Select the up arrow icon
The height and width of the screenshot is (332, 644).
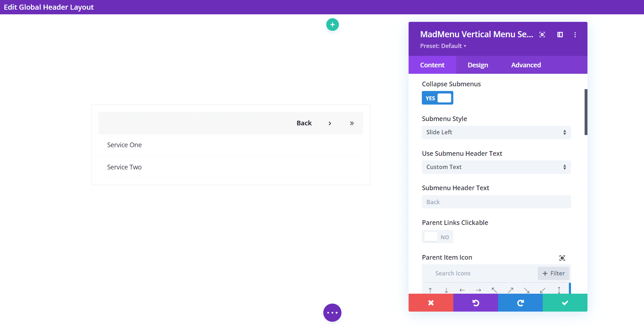click(x=430, y=290)
